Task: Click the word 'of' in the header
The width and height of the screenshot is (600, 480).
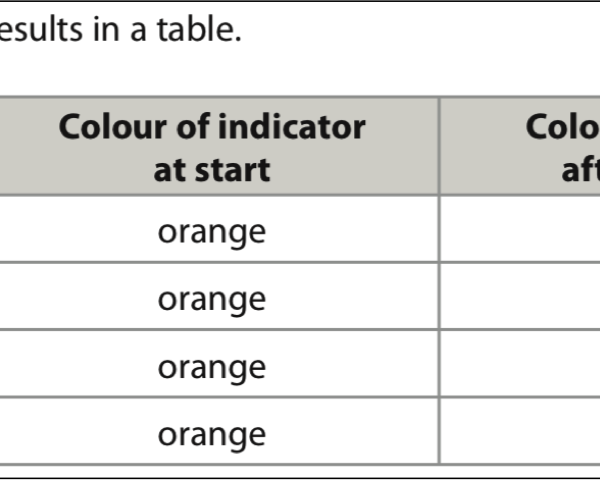Action: click(x=193, y=127)
